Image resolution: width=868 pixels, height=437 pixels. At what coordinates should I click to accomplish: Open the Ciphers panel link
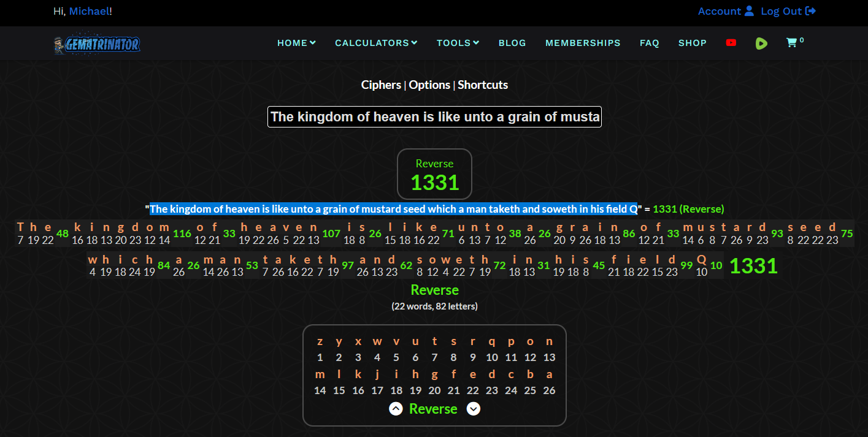[381, 85]
